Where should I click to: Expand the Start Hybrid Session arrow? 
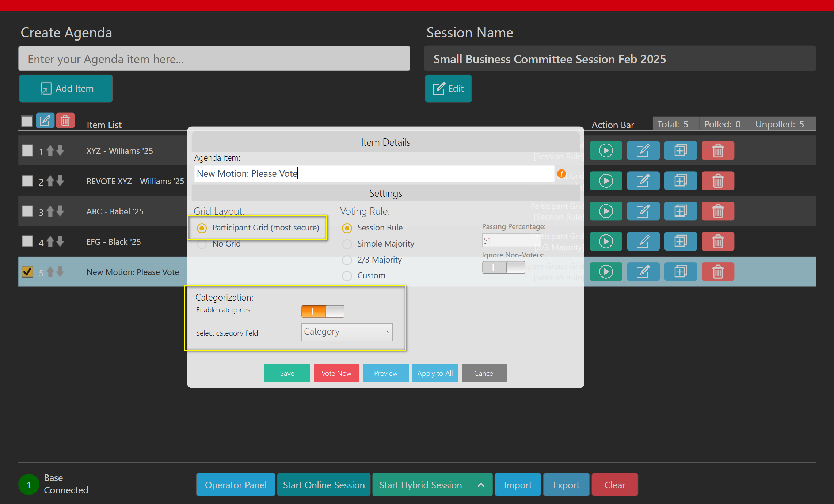coord(481,485)
